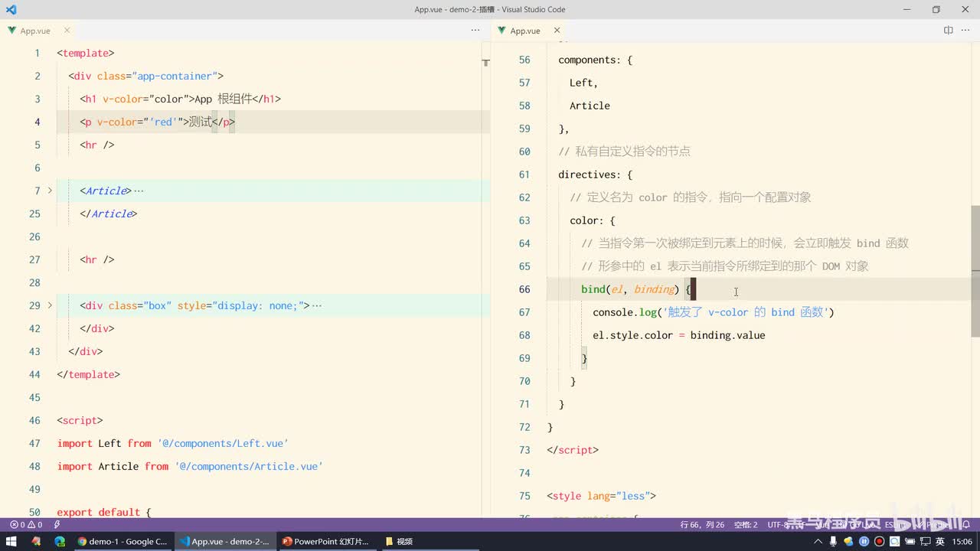Expand the folded div box on line 29
Image resolution: width=980 pixels, height=551 pixels.
pyautogui.click(x=50, y=305)
